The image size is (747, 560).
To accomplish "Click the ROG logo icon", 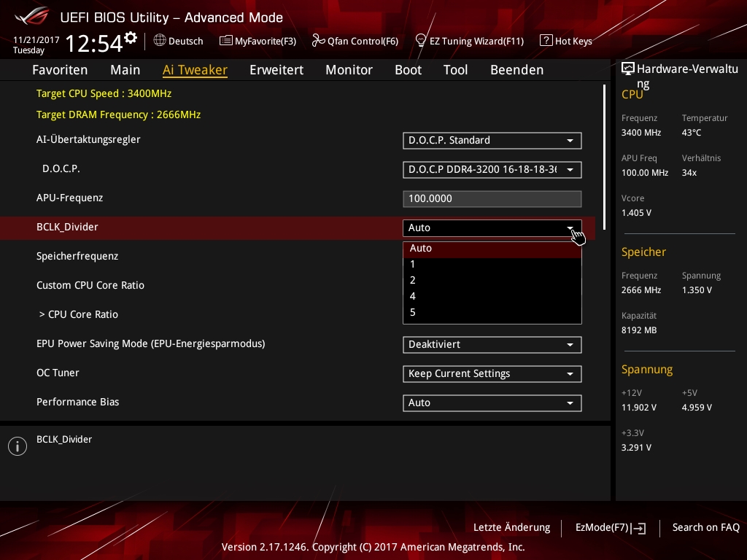I will point(32,16).
